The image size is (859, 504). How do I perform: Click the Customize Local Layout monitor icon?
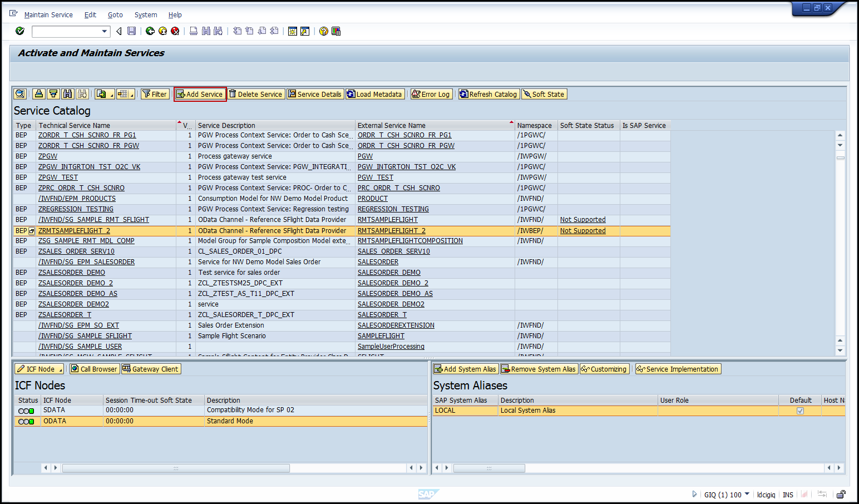(x=336, y=31)
